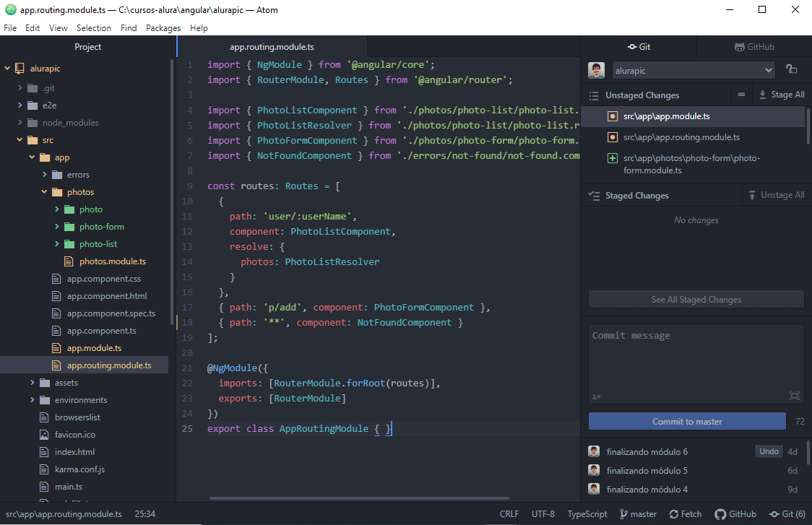Click the master branch status bar item
The image size is (812, 525).
638,513
